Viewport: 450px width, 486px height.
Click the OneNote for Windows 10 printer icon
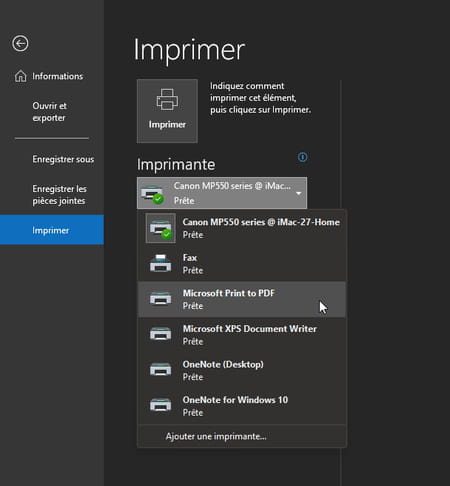point(161,405)
